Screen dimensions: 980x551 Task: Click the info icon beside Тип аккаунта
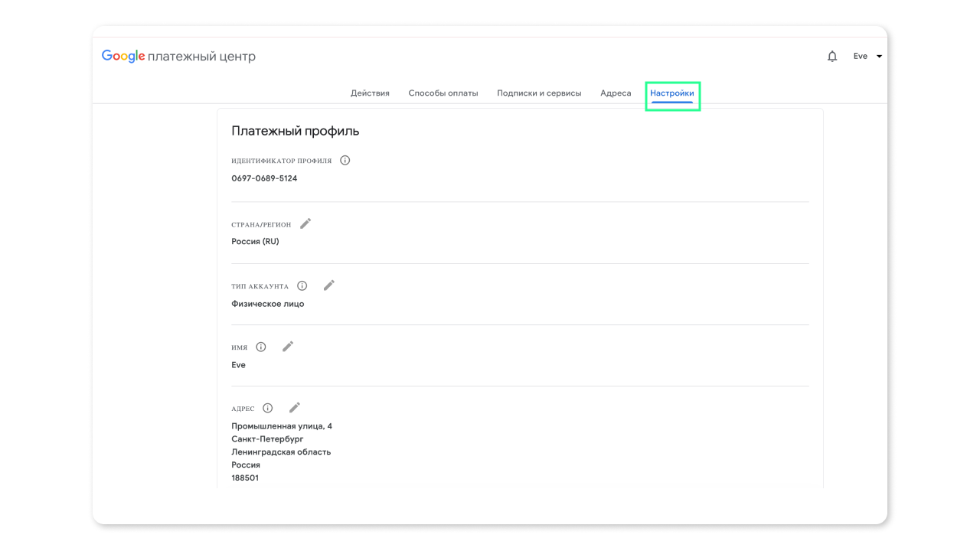302,285
